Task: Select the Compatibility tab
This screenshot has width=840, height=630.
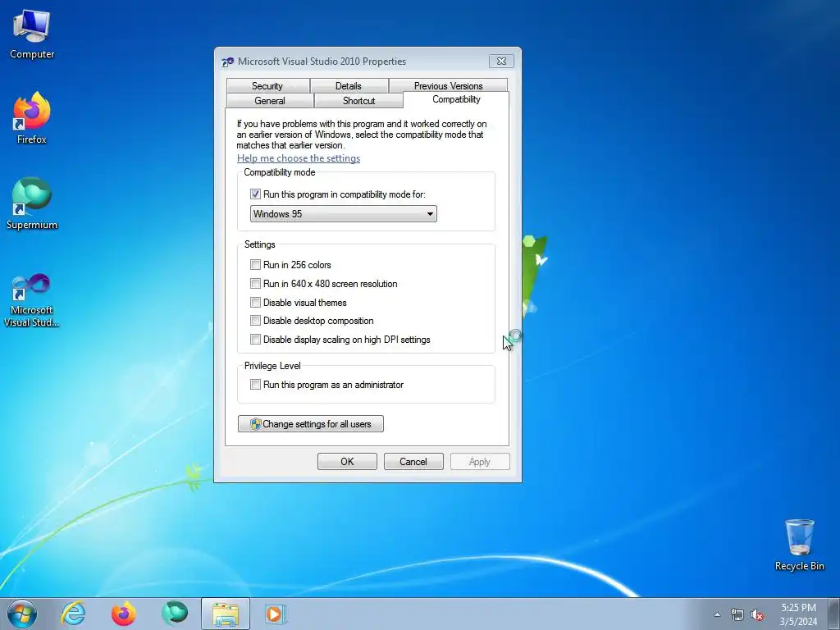Action: (456, 99)
